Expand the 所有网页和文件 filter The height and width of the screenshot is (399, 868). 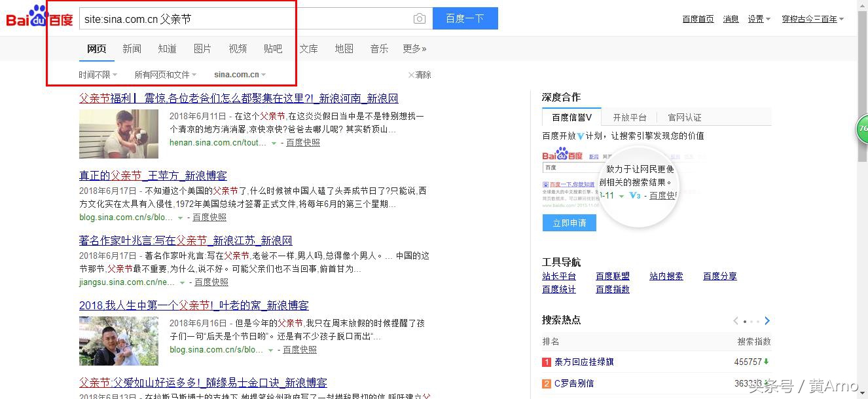point(166,75)
